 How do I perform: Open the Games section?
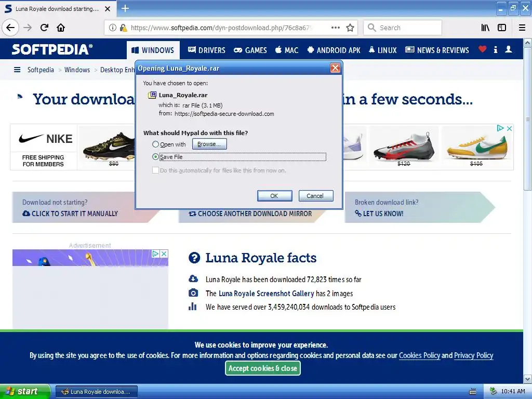(250, 50)
